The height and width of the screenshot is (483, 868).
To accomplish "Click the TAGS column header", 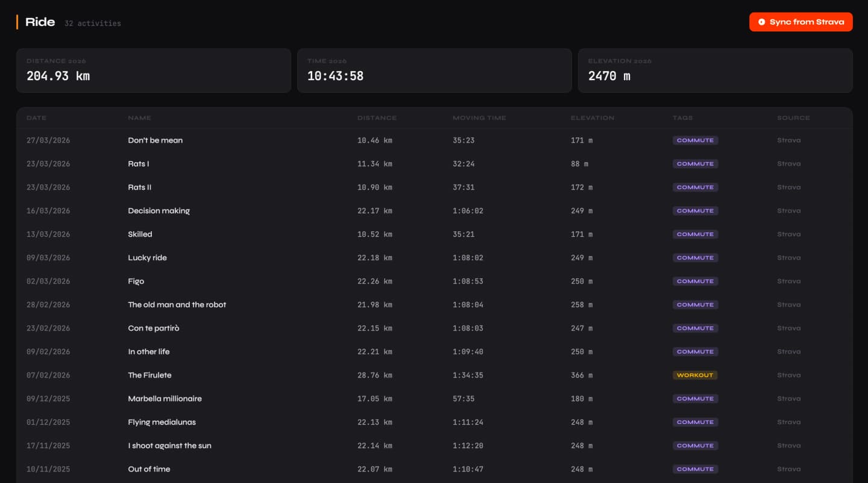I will tap(683, 118).
